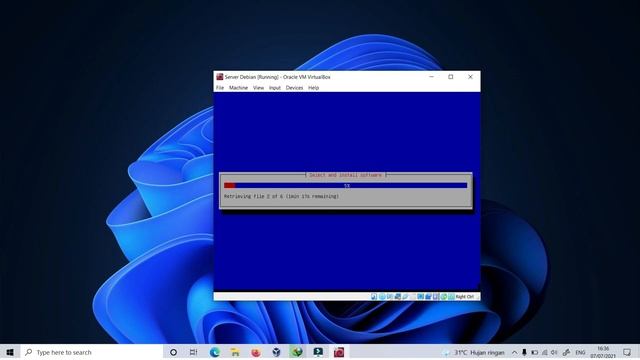
Task: Launch Microsoft Edge from the taskbar
Action: 215,352
